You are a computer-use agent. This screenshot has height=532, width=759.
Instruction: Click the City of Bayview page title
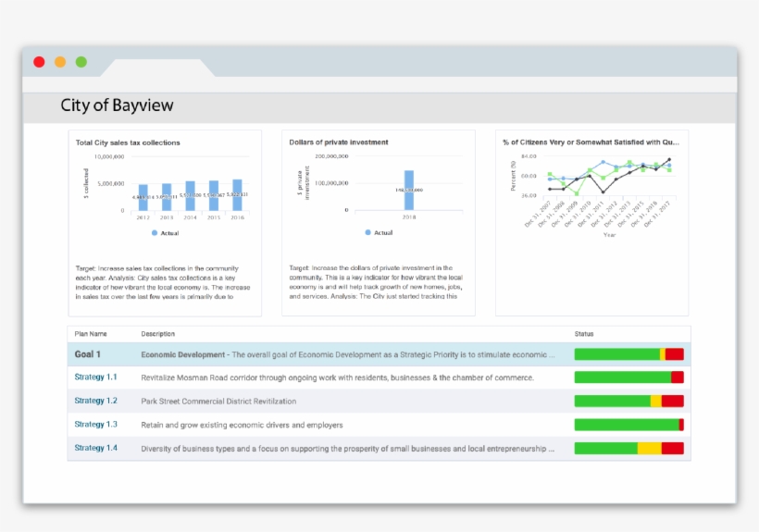pyautogui.click(x=117, y=105)
